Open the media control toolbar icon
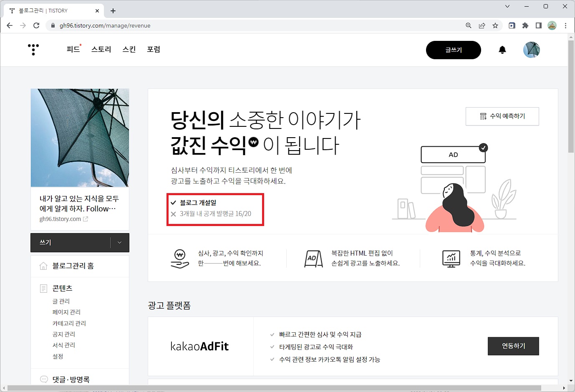This screenshot has height=392, width=575. pyautogui.click(x=512, y=25)
